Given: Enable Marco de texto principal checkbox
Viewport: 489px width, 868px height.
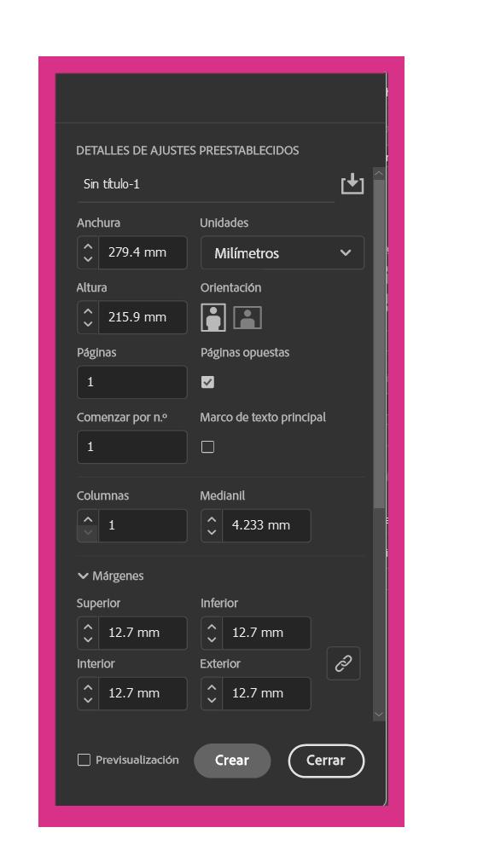Looking at the screenshot, I should click(x=207, y=447).
